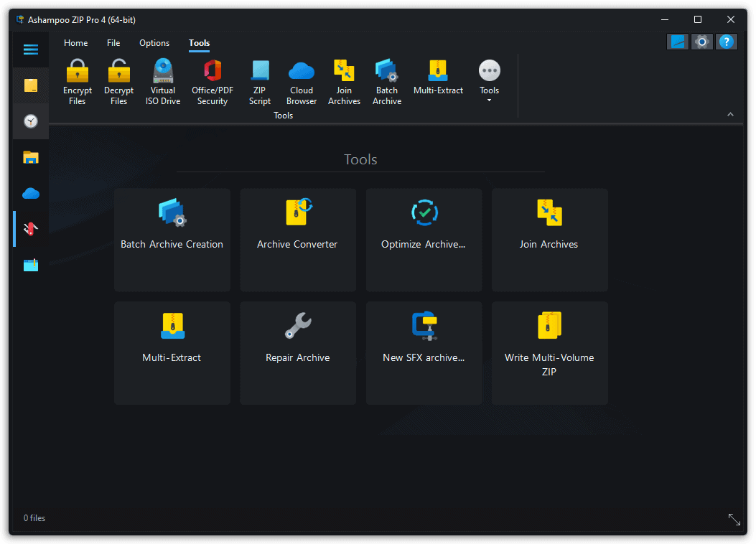
Task: Open the New SFX archive tile
Action: [424, 353]
